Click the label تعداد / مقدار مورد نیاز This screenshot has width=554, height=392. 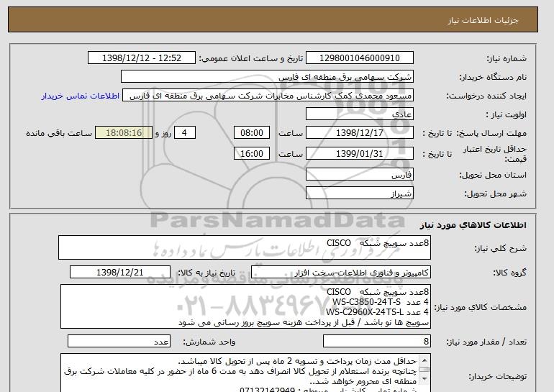tap(486, 342)
